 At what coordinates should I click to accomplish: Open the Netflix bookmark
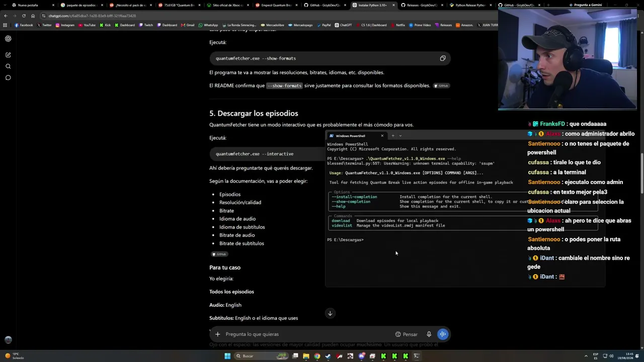click(x=397, y=25)
